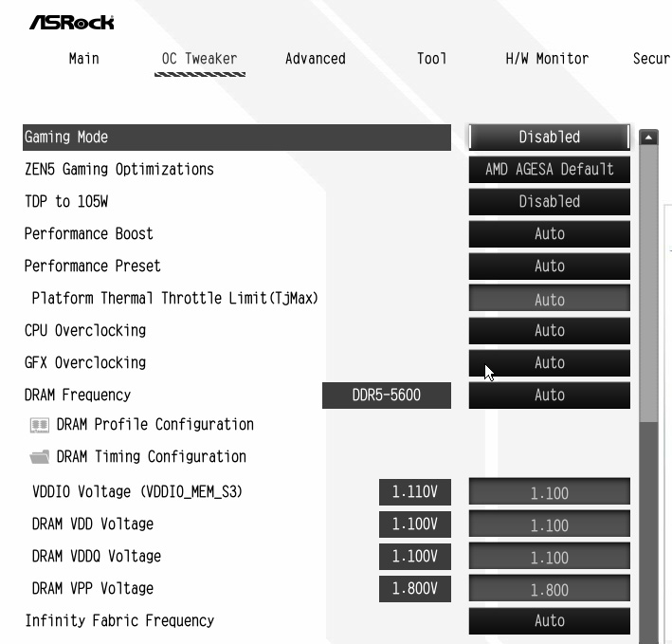Select Platform Thermal Throttle Limit(TjMax) label

click(175, 299)
